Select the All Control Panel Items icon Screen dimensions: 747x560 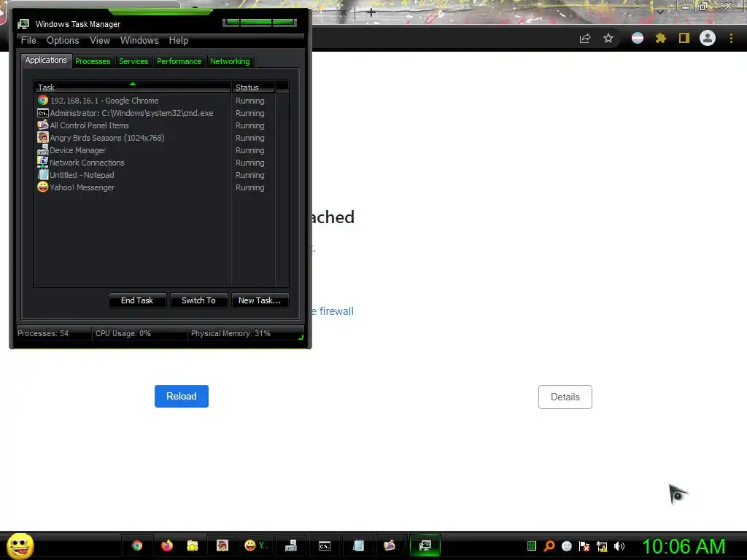tap(43, 125)
